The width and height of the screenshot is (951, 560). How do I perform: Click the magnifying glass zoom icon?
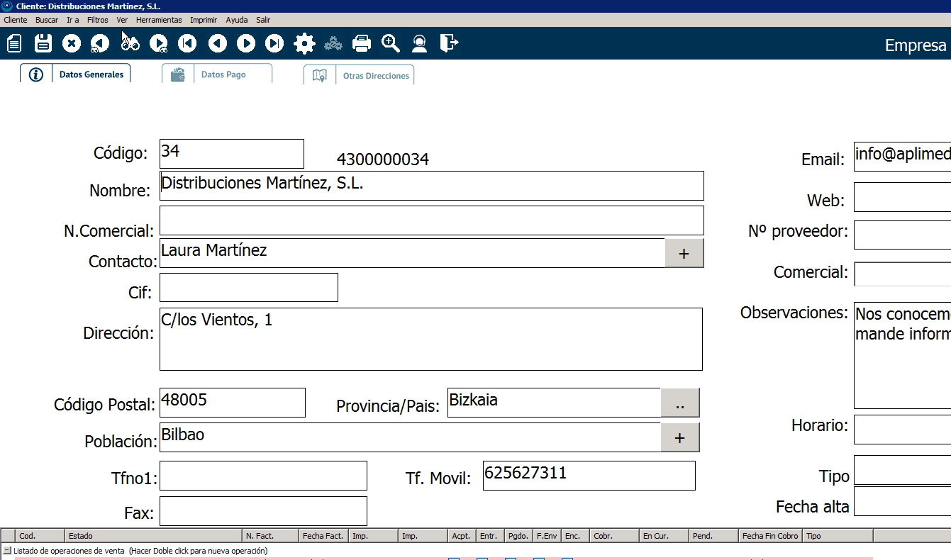point(391,44)
